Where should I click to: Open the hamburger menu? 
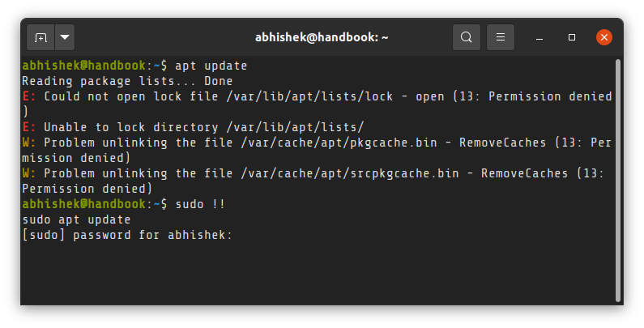501,37
